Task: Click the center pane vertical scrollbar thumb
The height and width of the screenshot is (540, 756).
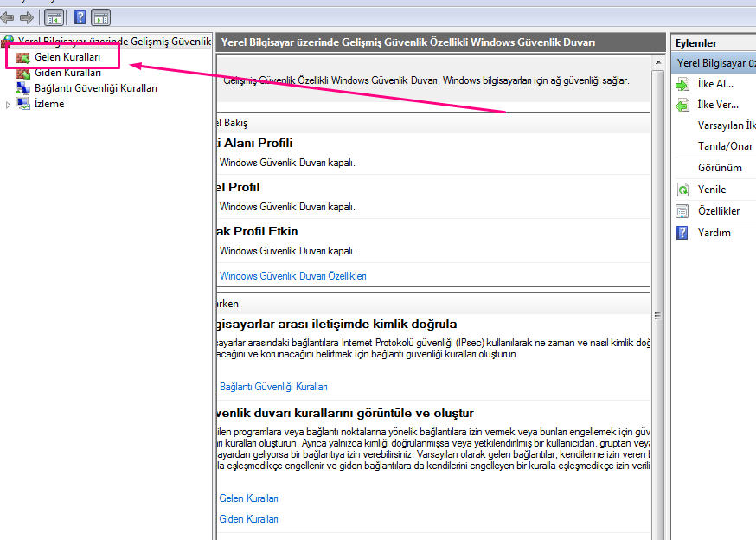Action: (x=657, y=316)
